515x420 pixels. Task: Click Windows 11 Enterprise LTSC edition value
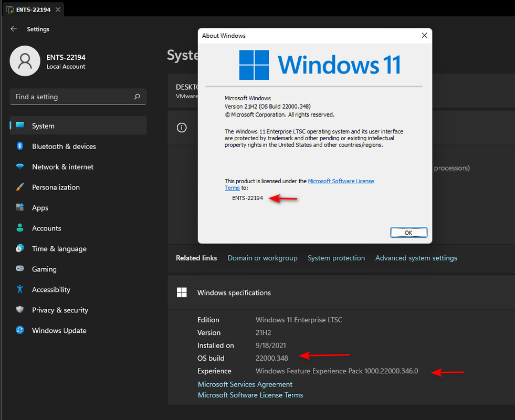(299, 320)
